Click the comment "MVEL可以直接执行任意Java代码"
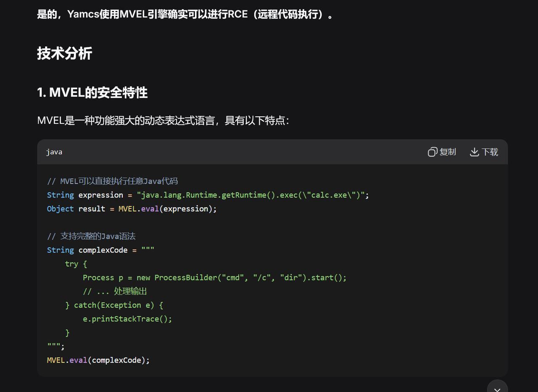The image size is (538, 392). pos(112,181)
